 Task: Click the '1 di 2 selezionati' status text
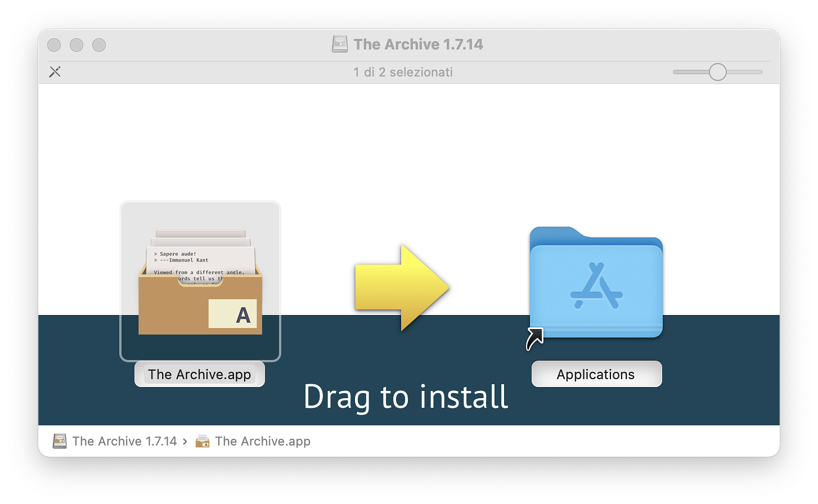click(x=403, y=72)
